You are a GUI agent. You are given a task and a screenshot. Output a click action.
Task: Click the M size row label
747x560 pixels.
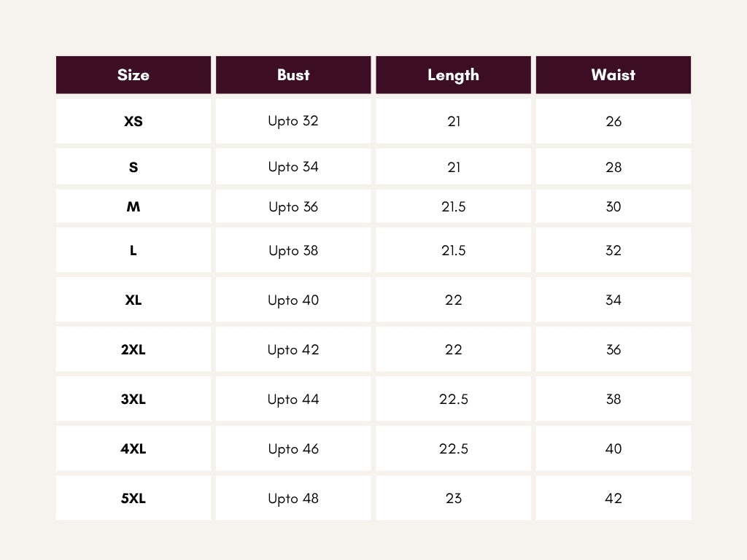click(x=133, y=206)
